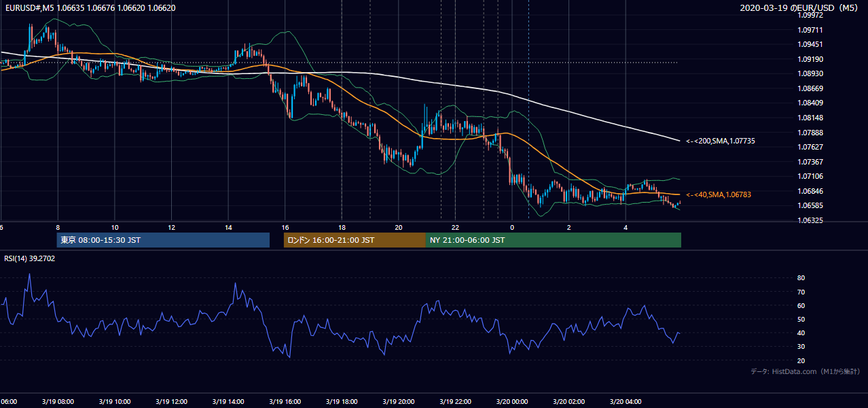Click price axis value 1.09711
The height and width of the screenshot is (408, 868).
pos(811,30)
